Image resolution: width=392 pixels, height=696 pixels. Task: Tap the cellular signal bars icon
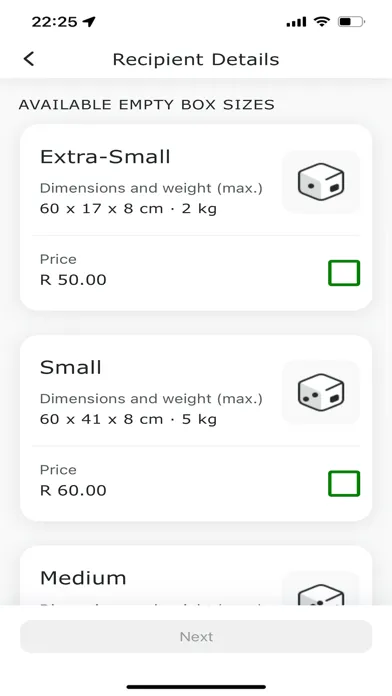click(x=296, y=21)
